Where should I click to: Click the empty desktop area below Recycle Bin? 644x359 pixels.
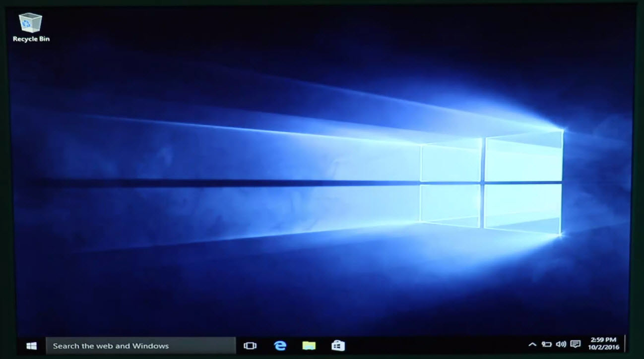(31, 99)
